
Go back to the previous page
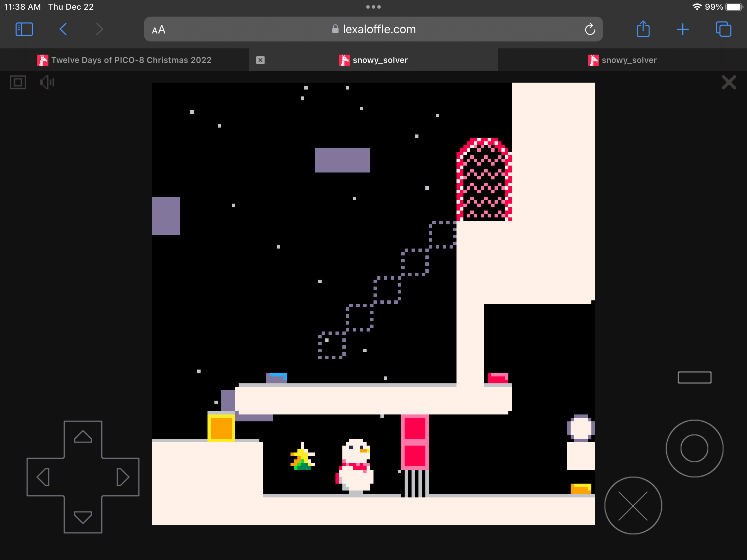click(x=63, y=29)
